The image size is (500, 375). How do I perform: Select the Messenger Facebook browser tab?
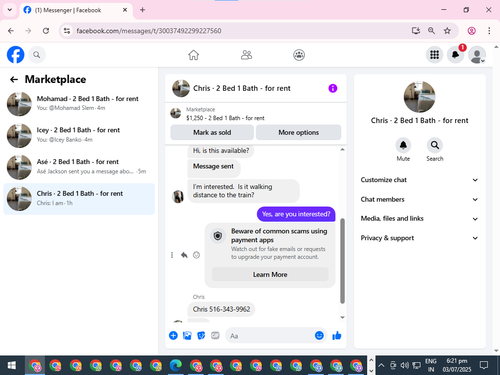click(x=76, y=10)
